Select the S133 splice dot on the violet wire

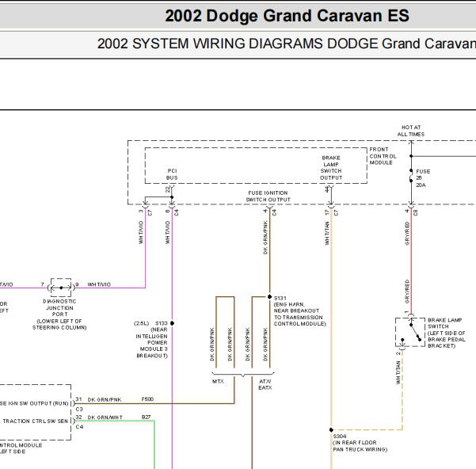click(172, 323)
